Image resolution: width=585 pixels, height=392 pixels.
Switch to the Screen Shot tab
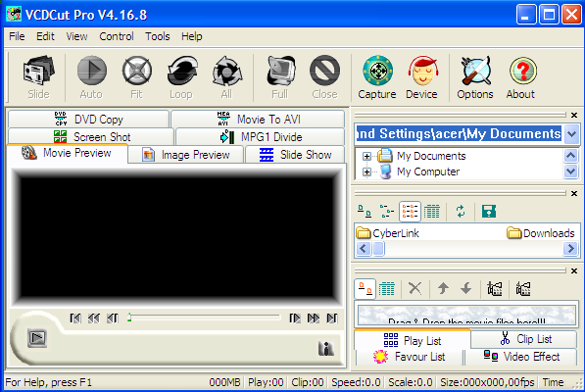pyautogui.click(x=91, y=136)
